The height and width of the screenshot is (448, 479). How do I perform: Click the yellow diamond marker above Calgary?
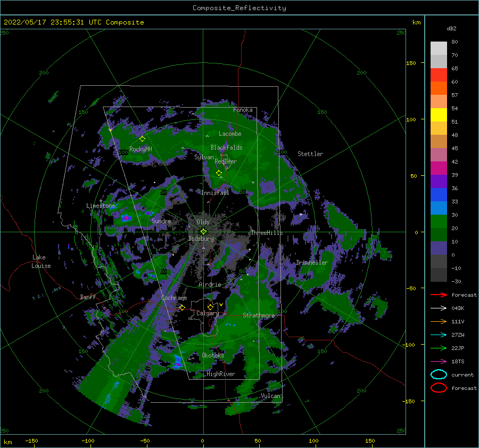coord(210,306)
